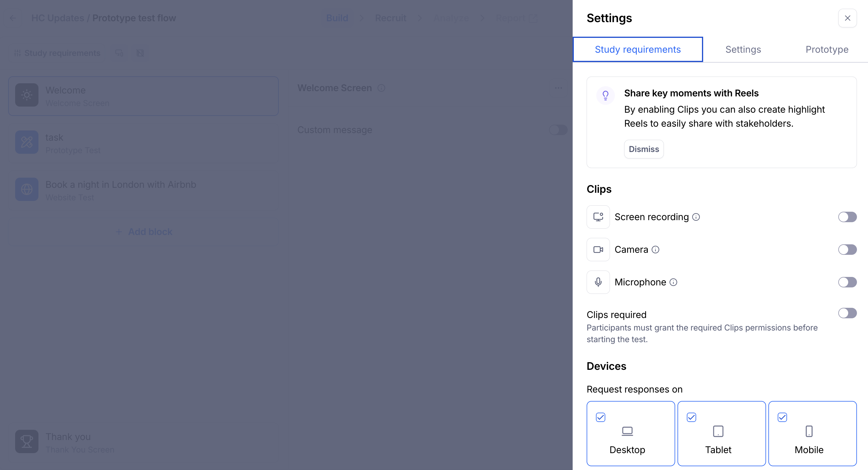Click the "Request responses on" label

634,389
